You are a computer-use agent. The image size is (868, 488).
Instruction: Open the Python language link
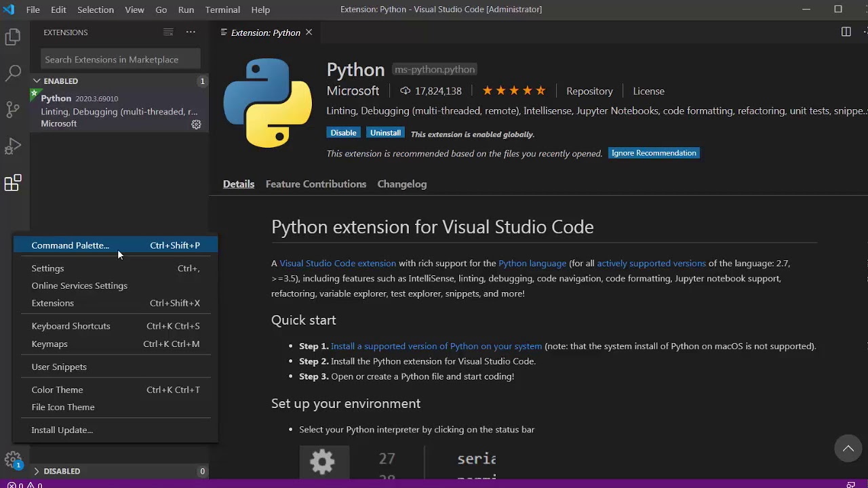coord(532,263)
